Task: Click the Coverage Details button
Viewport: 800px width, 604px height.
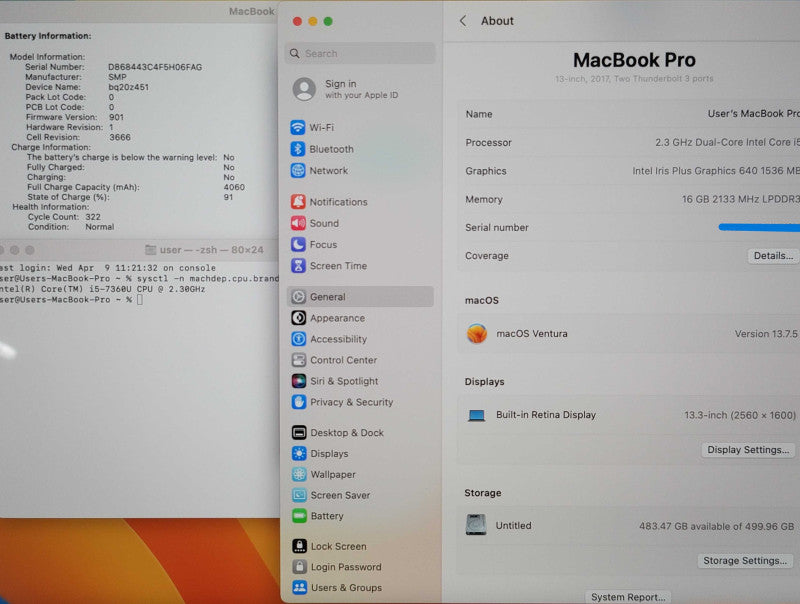Action: click(773, 256)
